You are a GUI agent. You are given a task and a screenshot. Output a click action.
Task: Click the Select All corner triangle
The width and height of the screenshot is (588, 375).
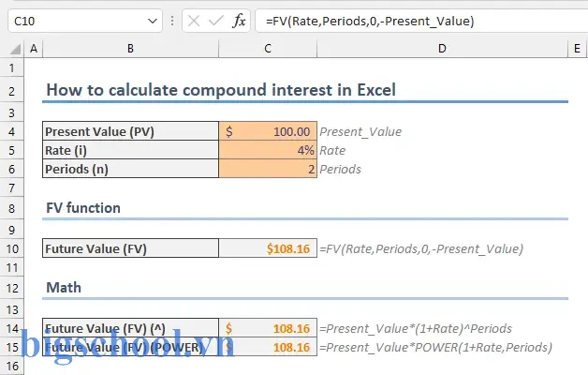coord(15,49)
